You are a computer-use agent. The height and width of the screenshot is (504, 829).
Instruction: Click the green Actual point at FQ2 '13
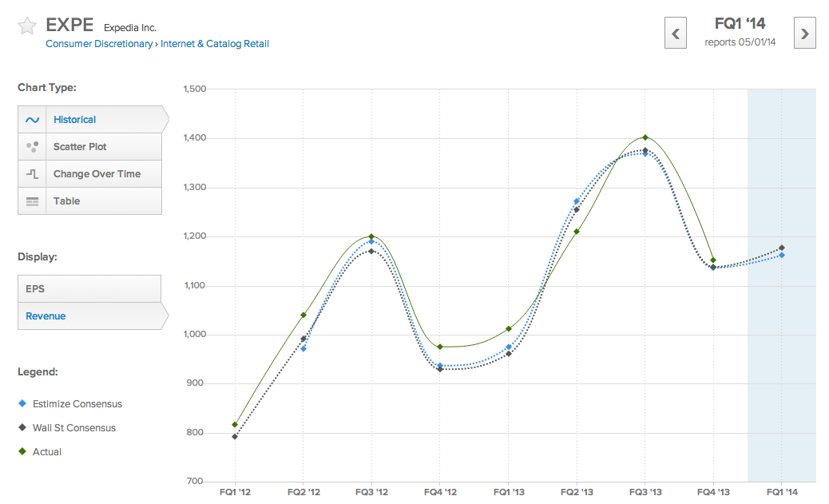[x=577, y=232]
